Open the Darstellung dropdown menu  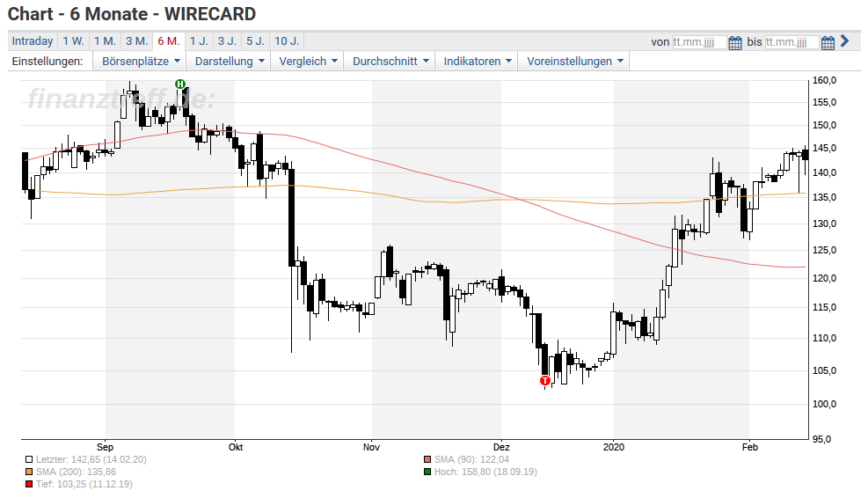pos(230,61)
